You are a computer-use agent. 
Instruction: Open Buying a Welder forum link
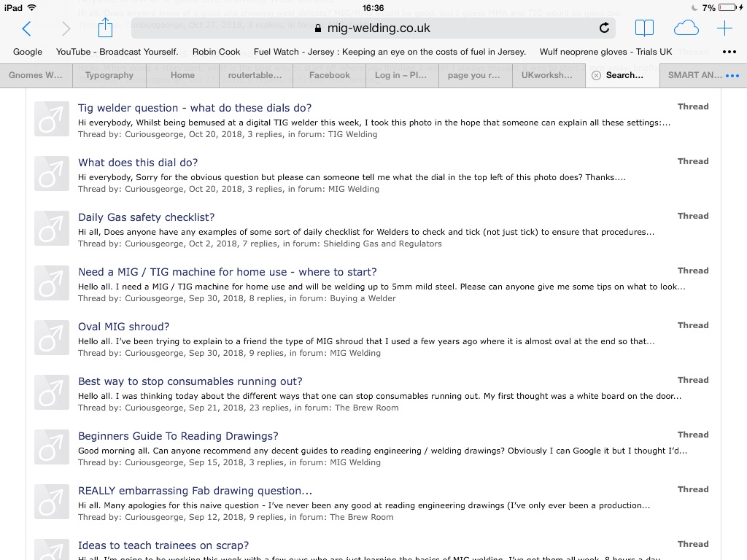pos(363,298)
